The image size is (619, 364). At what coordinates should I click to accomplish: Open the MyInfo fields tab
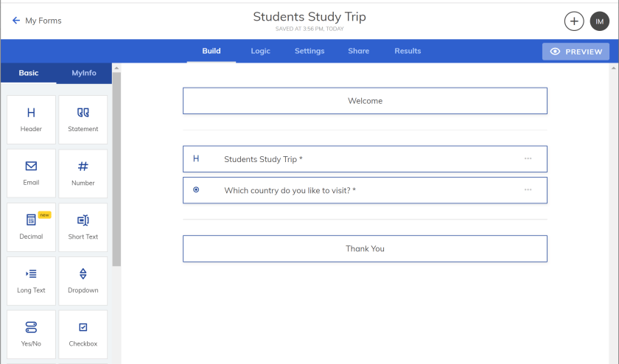[x=84, y=73]
